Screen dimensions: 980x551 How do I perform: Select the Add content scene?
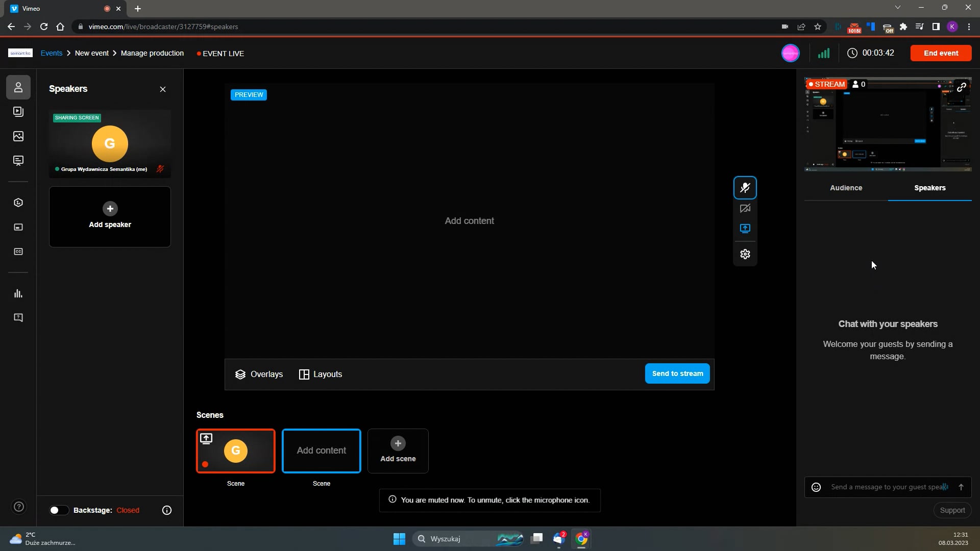tap(322, 451)
